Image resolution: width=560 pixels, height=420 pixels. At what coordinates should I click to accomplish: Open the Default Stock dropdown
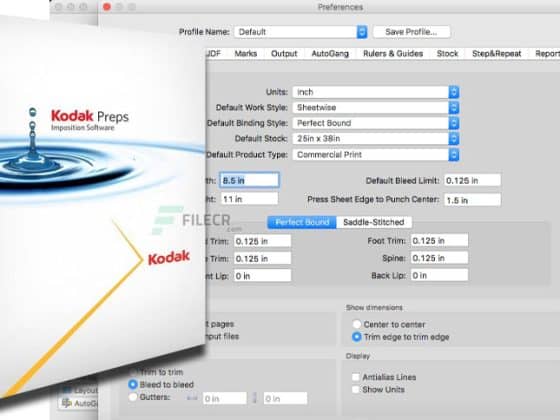[x=376, y=139]
